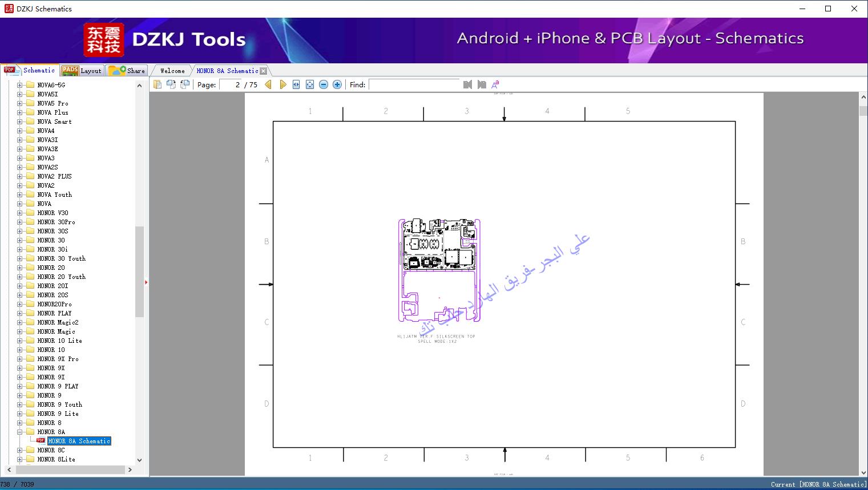Select the HONOR 9 PLAY tree item
This screenshot has width=868, height=490.
(x=58, y=386)
